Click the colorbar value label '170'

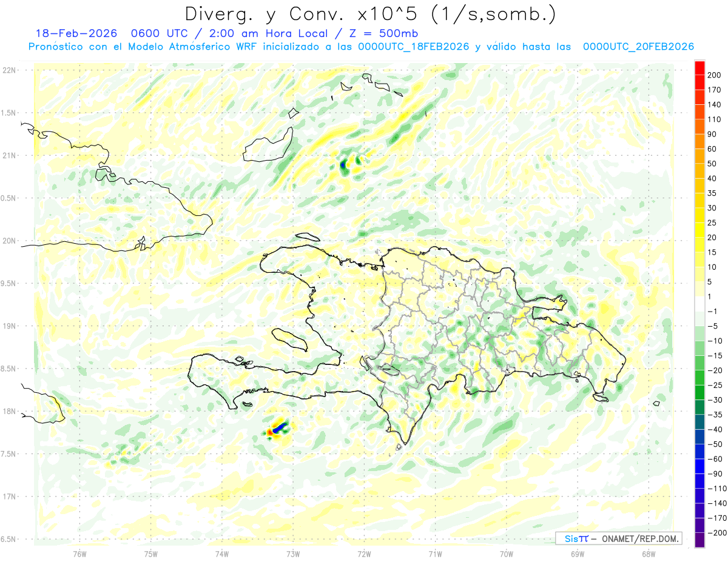click(715, 90)
